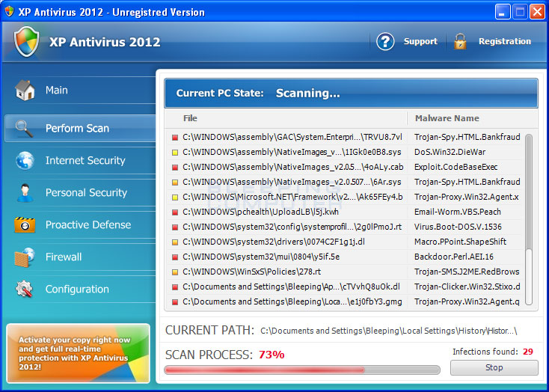Click orange severity marker for 278.rt

pyautogui.click(x=175, y=272)
